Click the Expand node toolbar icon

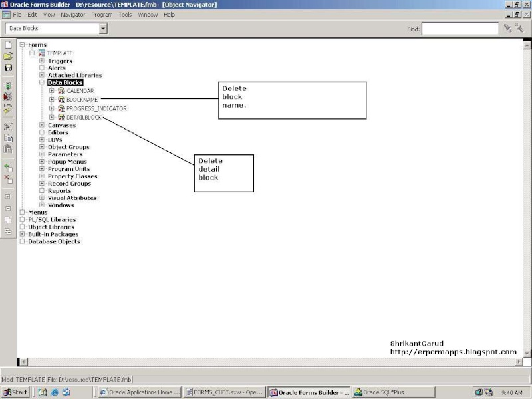click(x=8, y=197)
